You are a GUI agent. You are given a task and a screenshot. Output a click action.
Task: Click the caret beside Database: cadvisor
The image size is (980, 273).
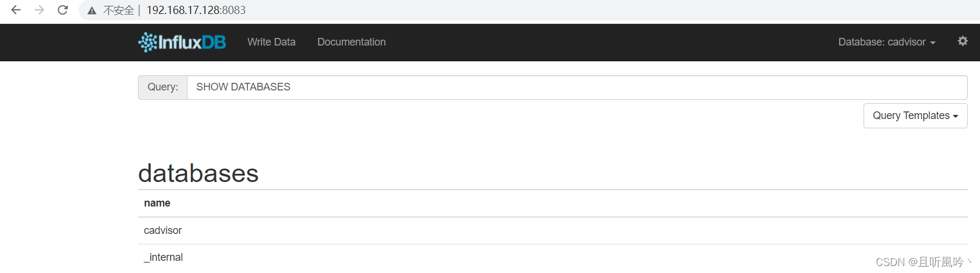point(932,43)
